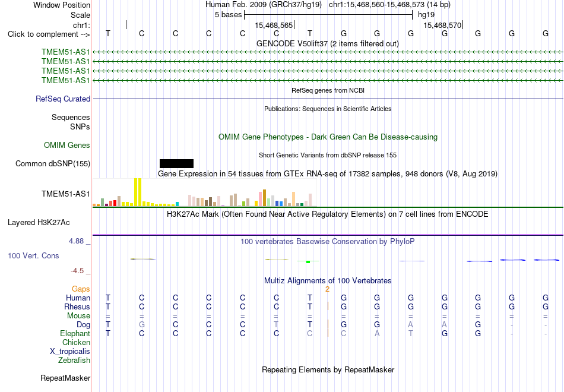Click the 'Click to complement -->' label
The image size is (564, 392).
(x=49, y=34)
